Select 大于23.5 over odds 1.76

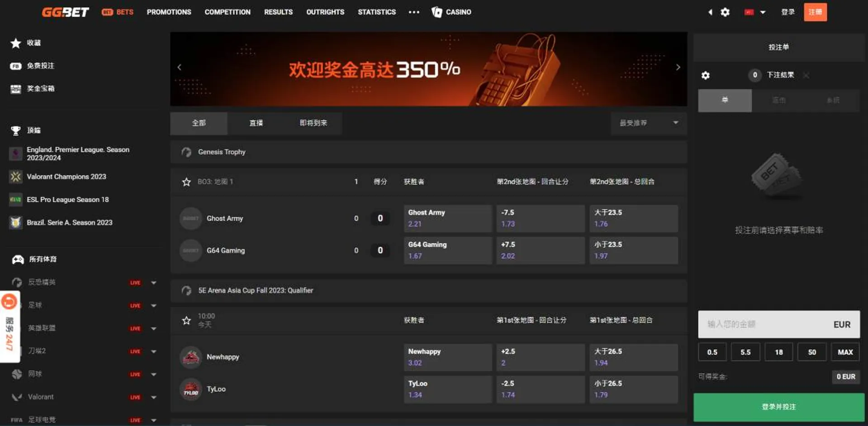(x=634, y=218)
